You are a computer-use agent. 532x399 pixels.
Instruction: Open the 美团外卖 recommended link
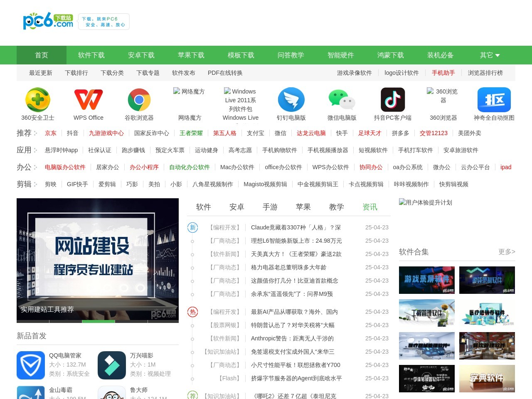tap(470, 133)
